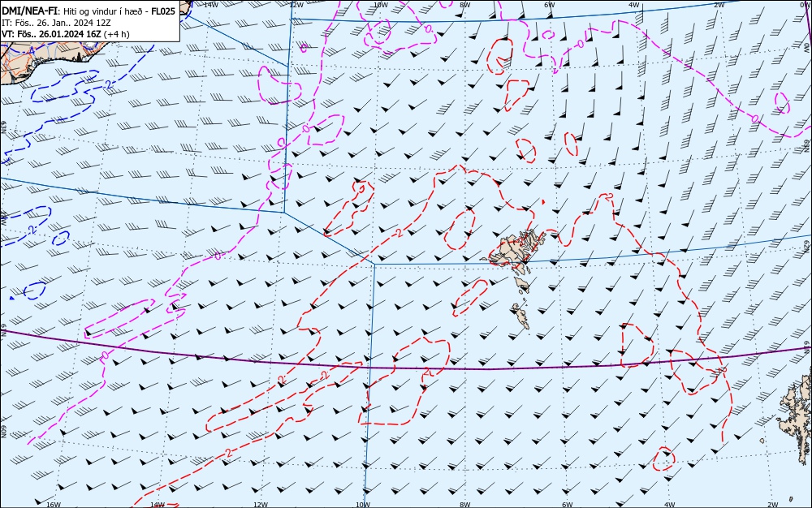Click the 10W longitude label along the bottom edge
Screen dimensions: 812x508
tap(363, 505)
